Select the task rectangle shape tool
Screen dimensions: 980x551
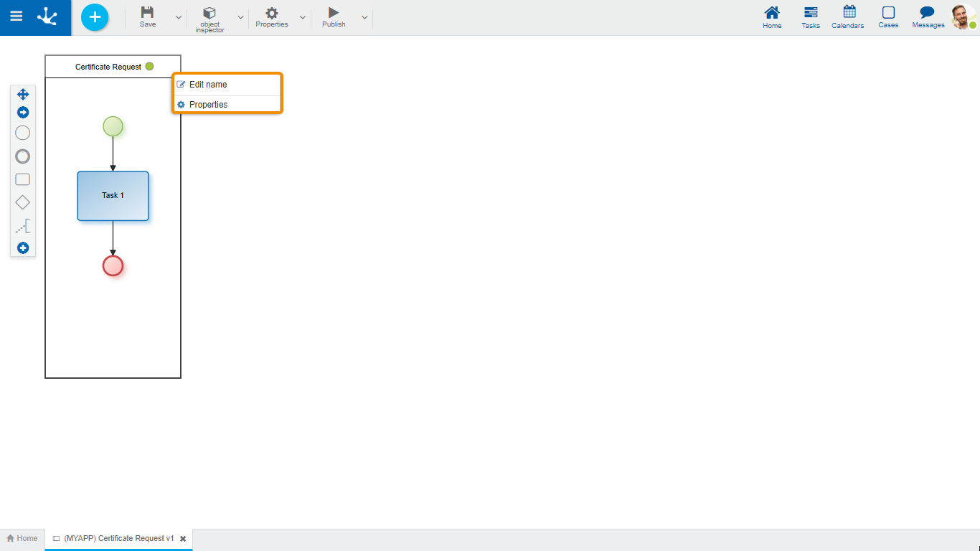[23, 179]
